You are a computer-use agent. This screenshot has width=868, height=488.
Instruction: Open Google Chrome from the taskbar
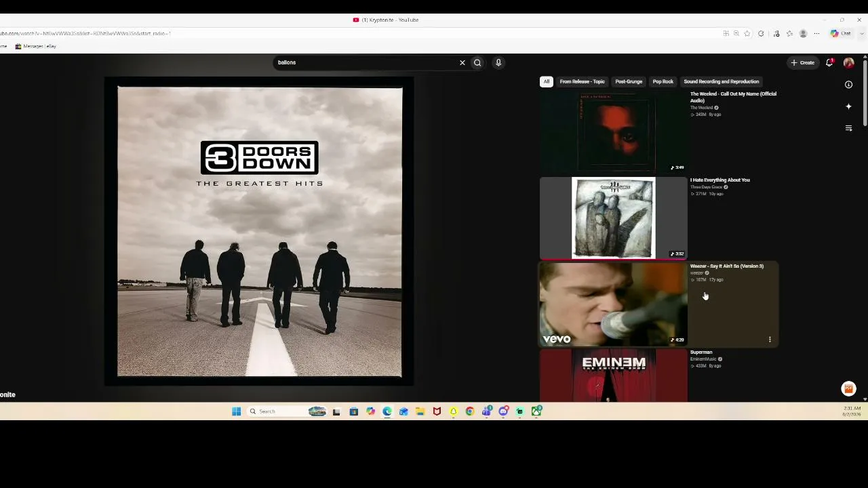470,411
